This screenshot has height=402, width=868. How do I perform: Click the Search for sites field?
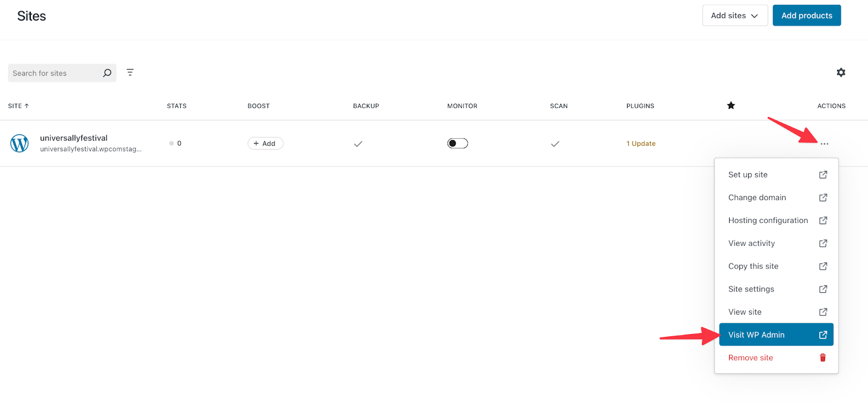tap(54, 73)
